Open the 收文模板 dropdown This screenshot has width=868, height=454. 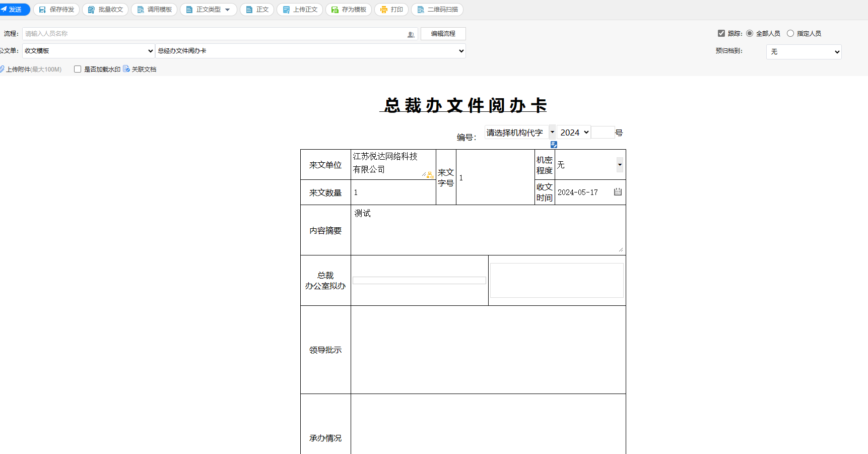[x=89, y=51]
